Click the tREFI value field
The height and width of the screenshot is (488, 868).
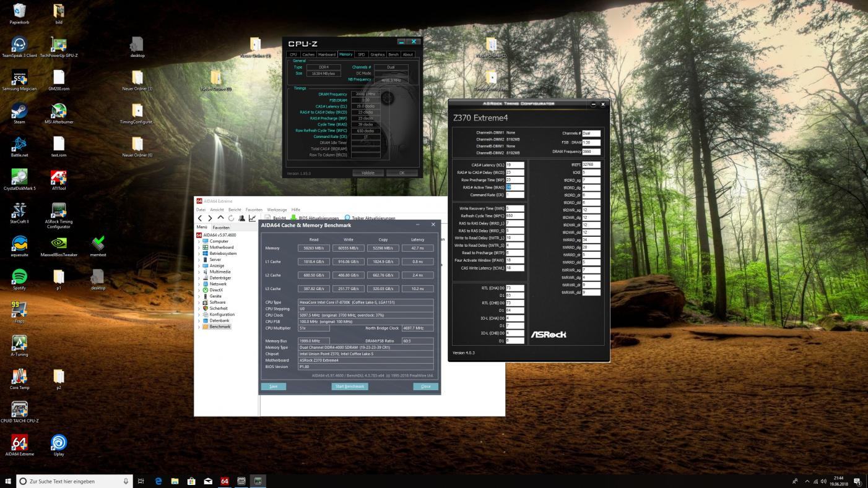tap(591, 165)
